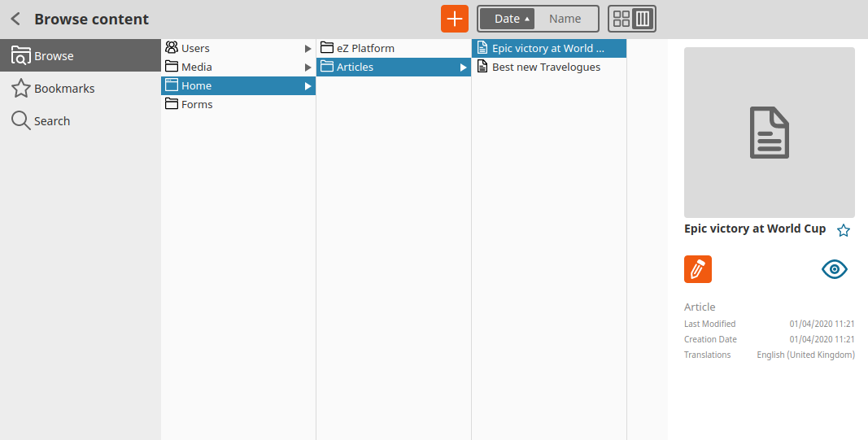
Task: Click the Home window icon
Action: tap(172, 85)
